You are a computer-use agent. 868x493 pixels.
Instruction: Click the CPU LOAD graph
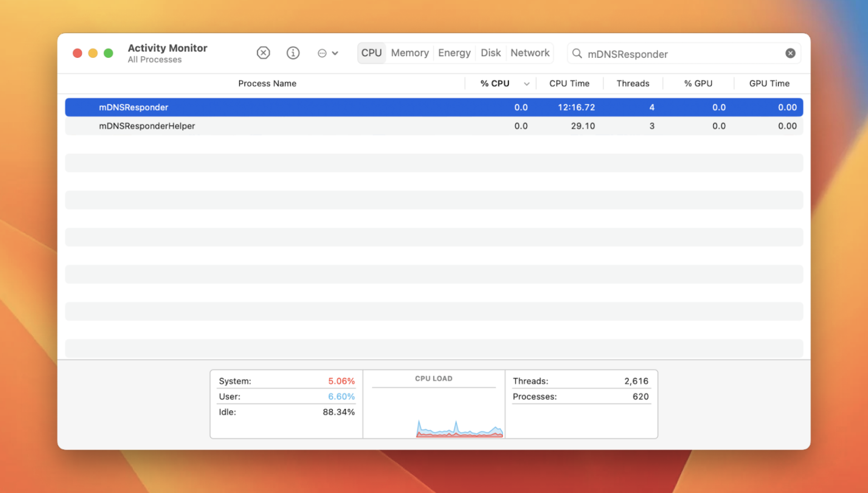(x=434, y=412)
